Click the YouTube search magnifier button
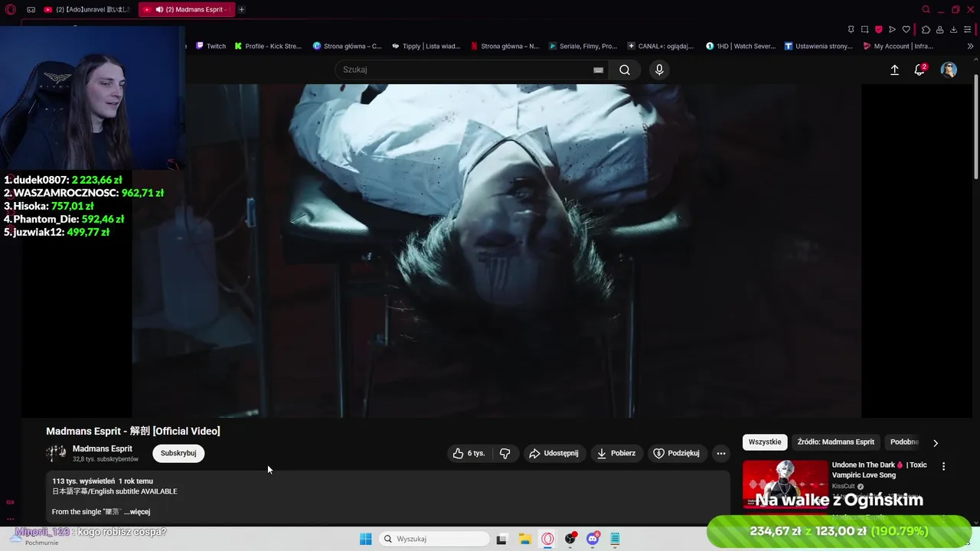The image size is (980, 551). coord(625,70)
